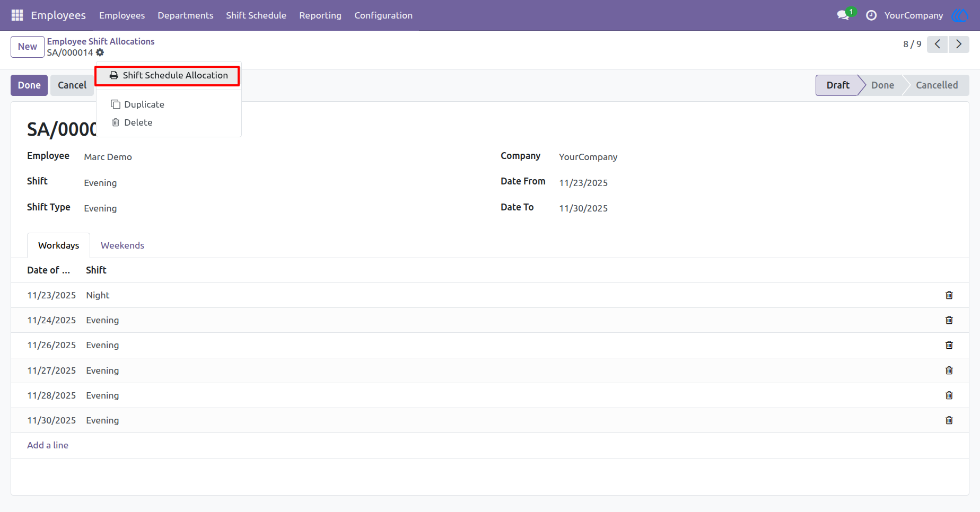Screen dimensions: 980x512
Task: Open the messages chat icon
Action: tap(843, 15)
